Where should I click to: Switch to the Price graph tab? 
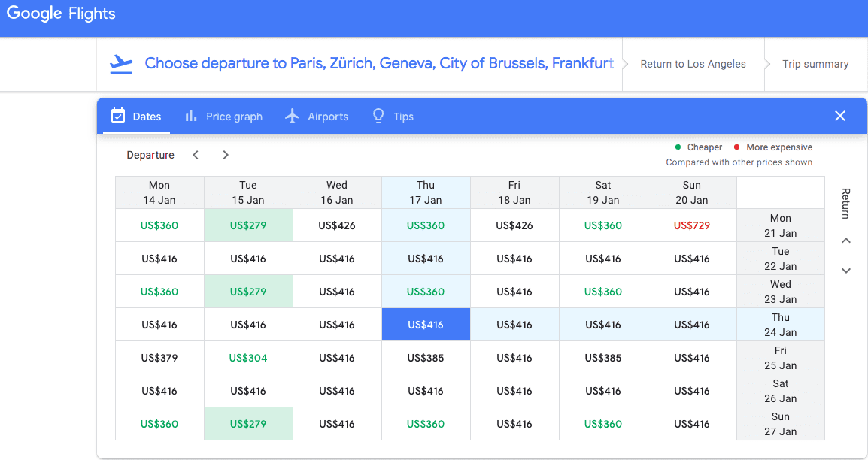(x=223, y=116)
